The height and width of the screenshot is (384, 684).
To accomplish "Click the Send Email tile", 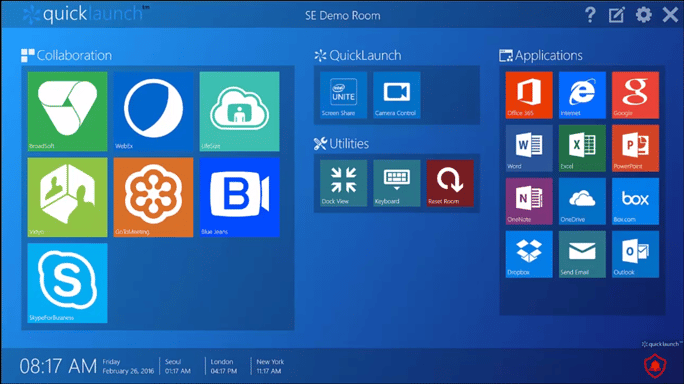I will [x=582, y=254].
